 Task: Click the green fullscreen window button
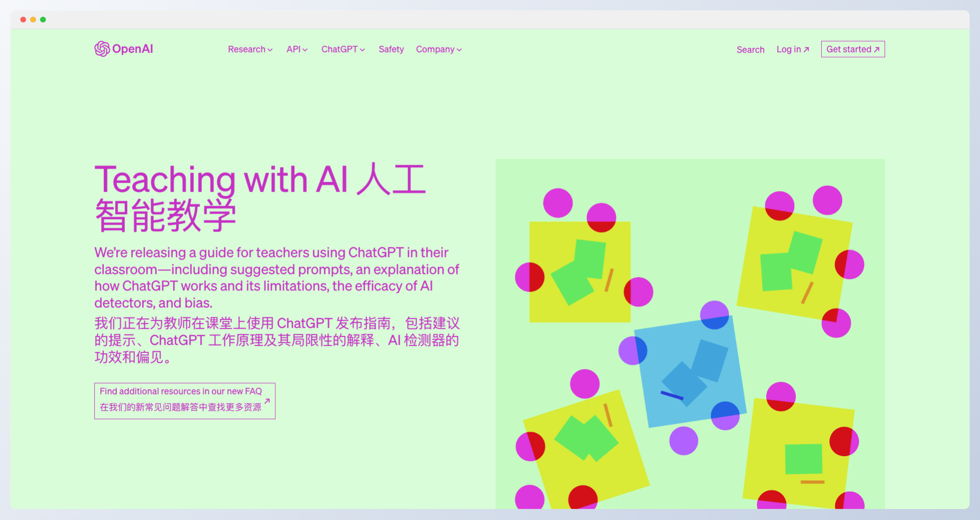(43, 19)
